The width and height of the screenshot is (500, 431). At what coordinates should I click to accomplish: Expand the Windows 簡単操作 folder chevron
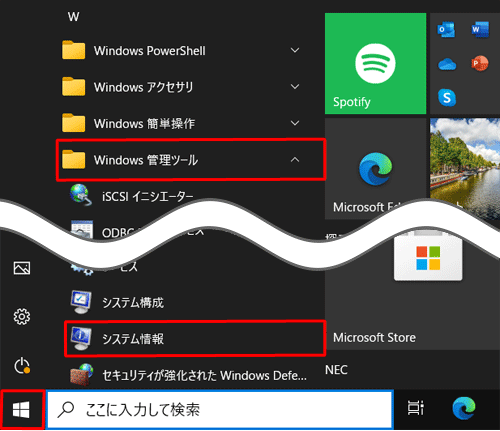point(295,123)
